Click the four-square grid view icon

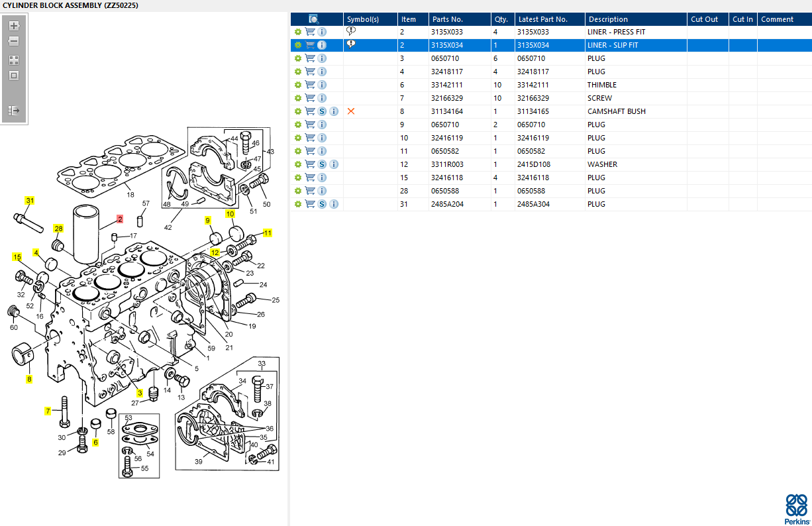pos(14,60)
